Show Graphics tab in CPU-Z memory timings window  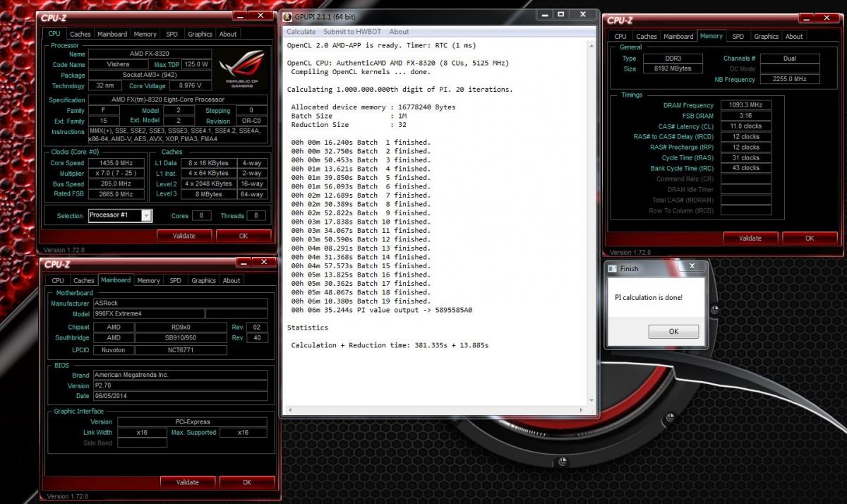coord(766,37)
